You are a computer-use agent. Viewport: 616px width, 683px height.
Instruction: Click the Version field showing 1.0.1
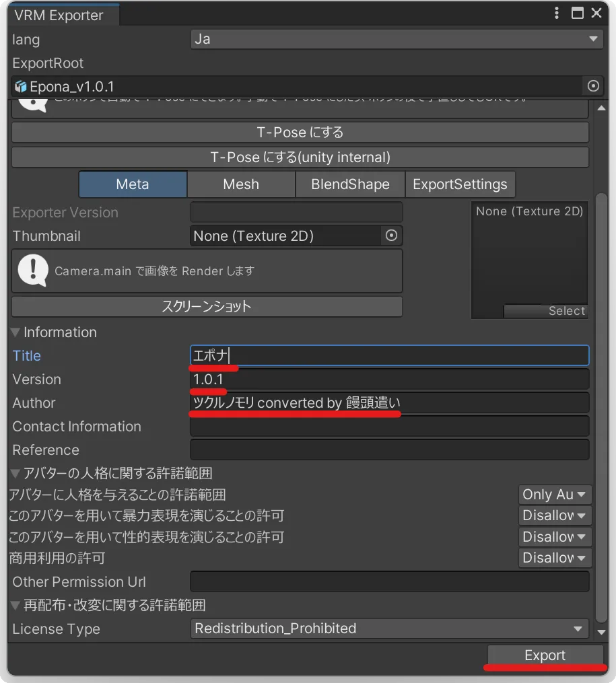[390, 380]
